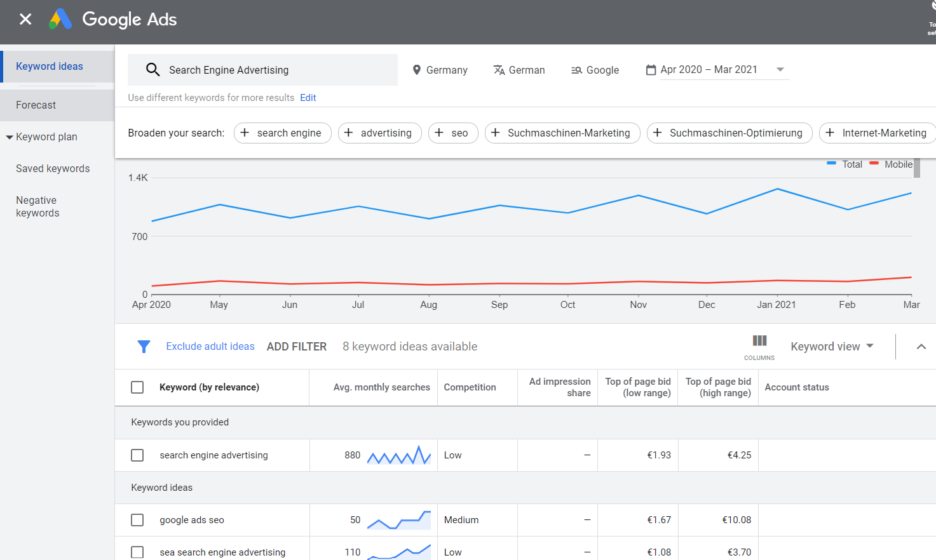The image size is (936, 560).
Task: Open the Columns selector icon
Action: click(759, 347)
